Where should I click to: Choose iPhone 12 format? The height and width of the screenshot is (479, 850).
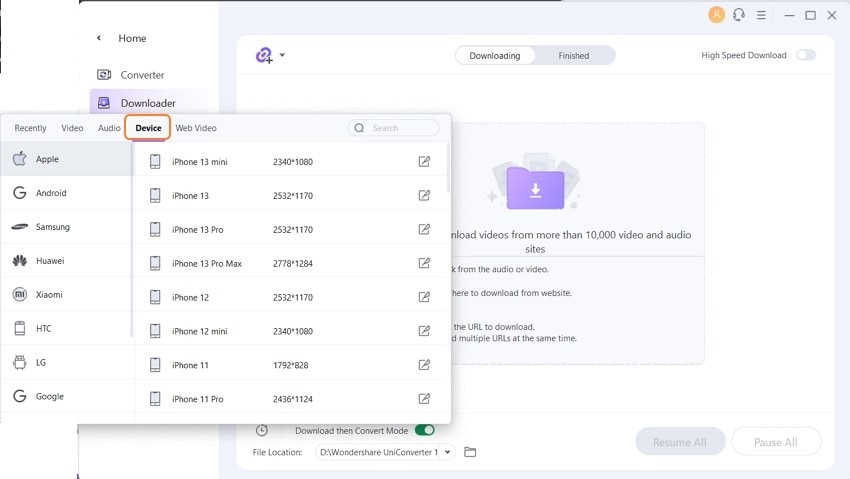coord(291,297)
